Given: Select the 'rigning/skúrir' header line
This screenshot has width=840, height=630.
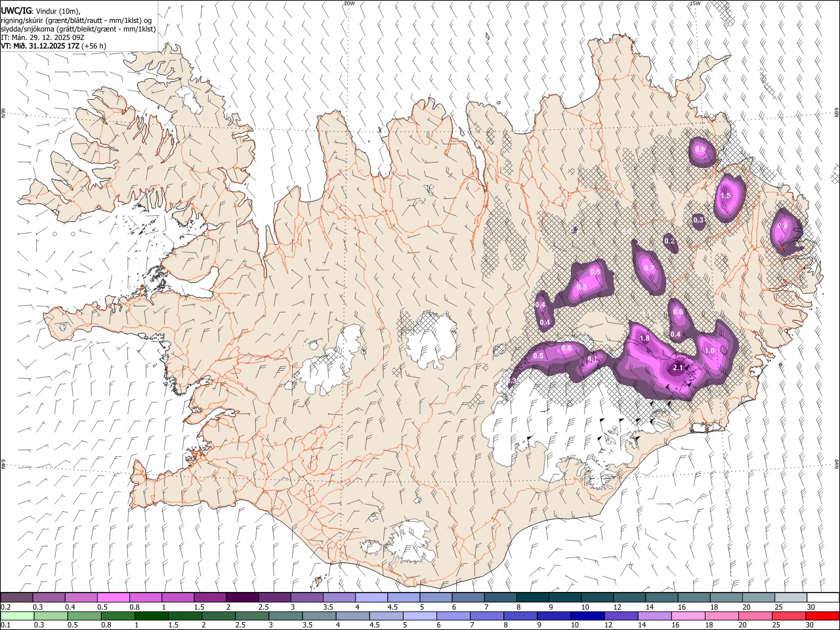Looking at the screenshot, I should pos(75,20).
